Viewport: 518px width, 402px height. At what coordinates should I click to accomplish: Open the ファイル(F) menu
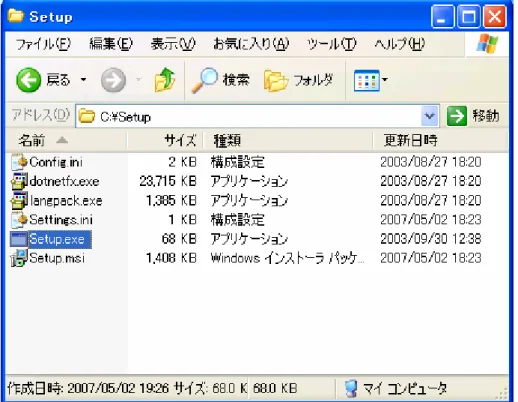coord(43,44)
